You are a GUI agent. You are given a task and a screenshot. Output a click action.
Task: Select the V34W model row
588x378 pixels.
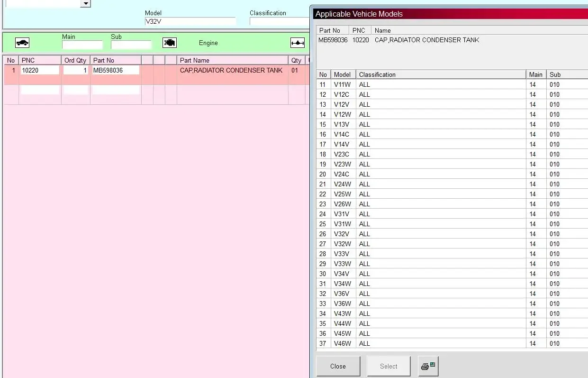coord(452,284)
